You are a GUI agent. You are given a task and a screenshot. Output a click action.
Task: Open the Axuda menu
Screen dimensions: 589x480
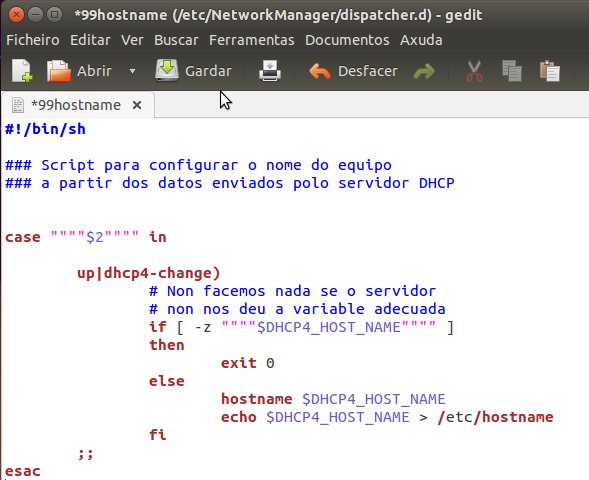point(421,40)
